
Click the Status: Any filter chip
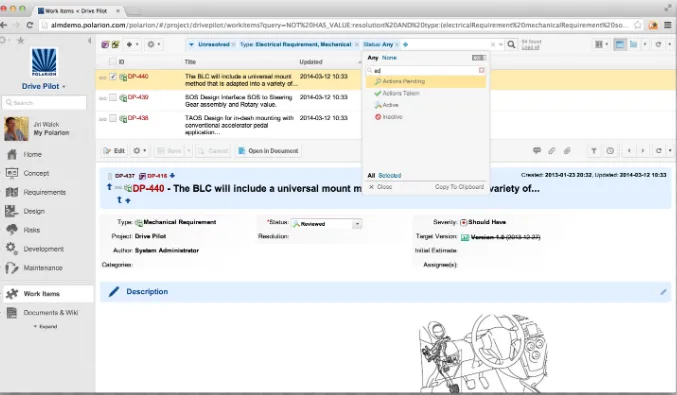pos(378,44)
